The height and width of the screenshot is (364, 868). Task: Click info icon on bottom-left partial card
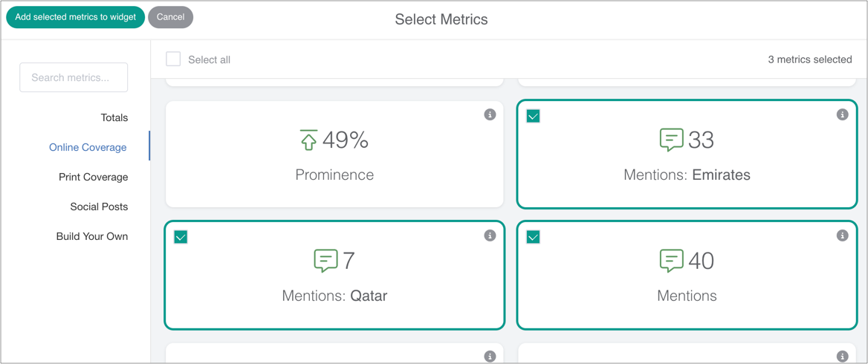click(x=490, y=357)
